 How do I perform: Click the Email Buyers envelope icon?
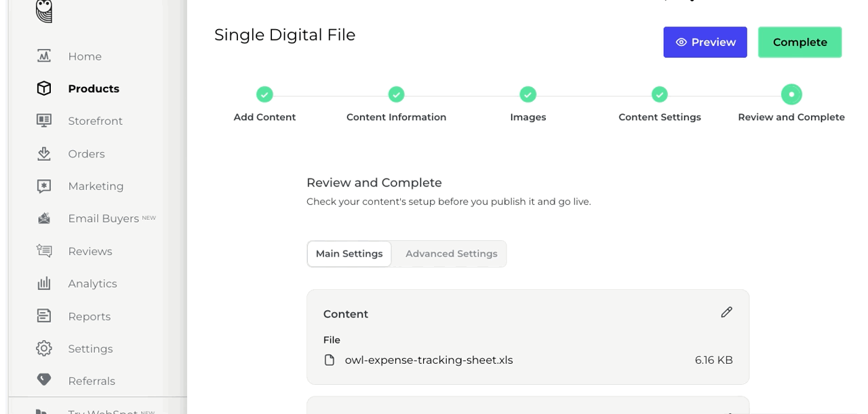[x=44, y=219]
